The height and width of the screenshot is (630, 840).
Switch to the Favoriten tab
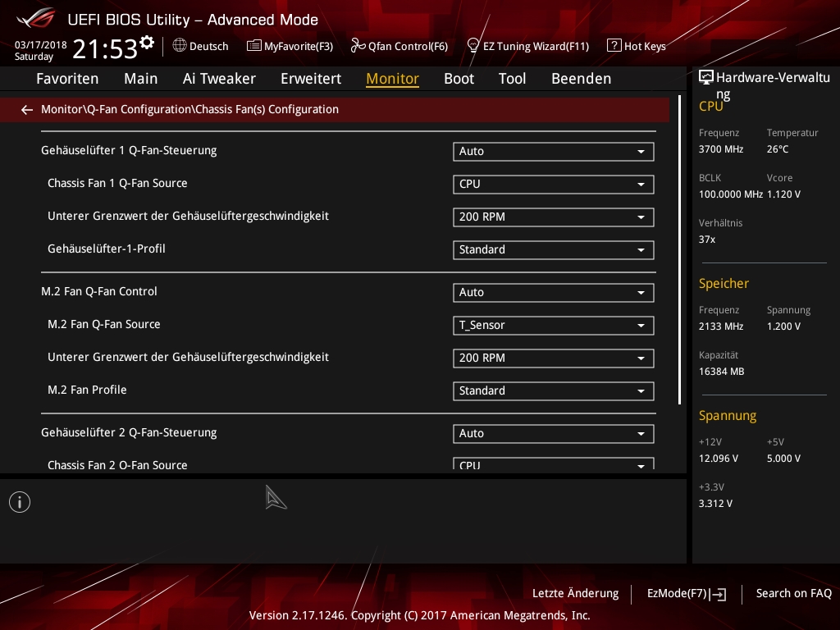(x=67, y=79)
